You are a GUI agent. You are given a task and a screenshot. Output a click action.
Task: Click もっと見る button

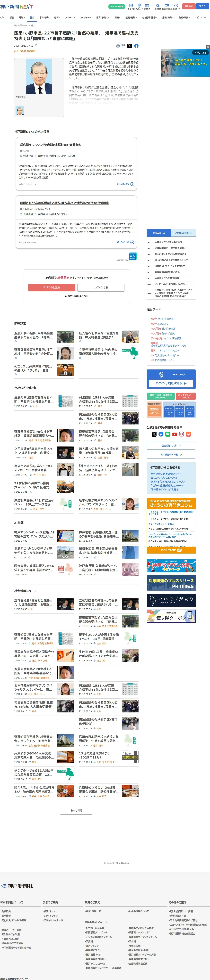point(76,810)
